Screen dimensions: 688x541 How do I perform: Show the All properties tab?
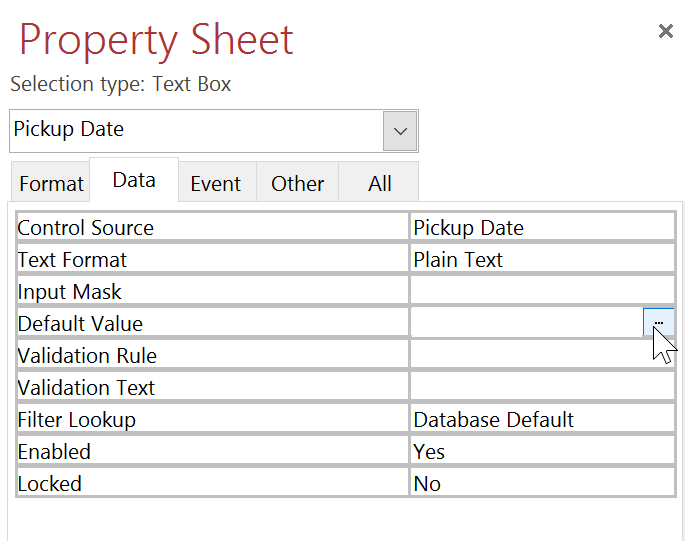379,183
